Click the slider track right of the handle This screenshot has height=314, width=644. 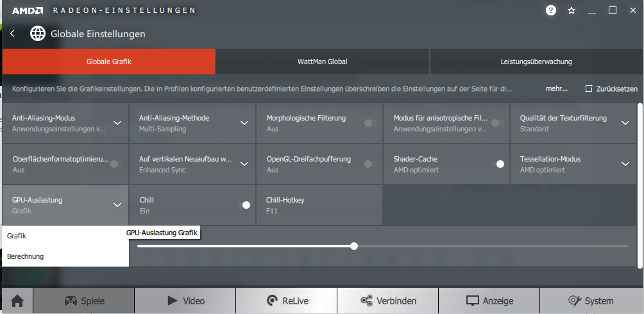tap(493, 246)
